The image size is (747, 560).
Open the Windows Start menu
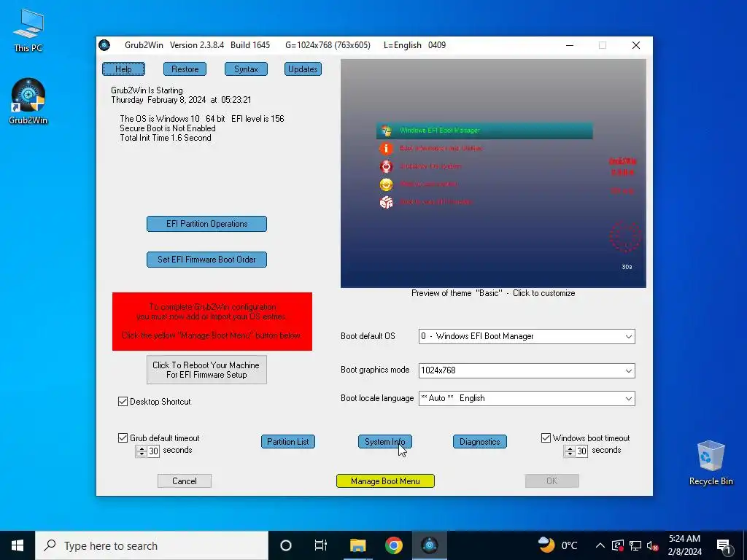(18, 545)
